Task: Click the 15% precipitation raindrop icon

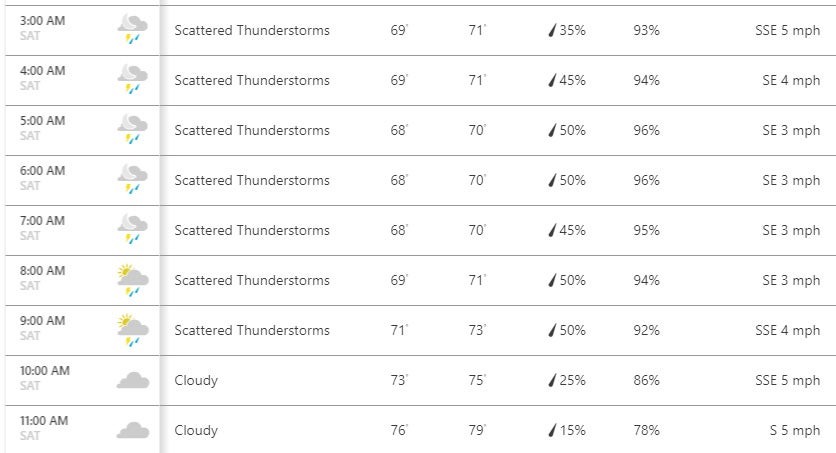Action: coord(552,430)
